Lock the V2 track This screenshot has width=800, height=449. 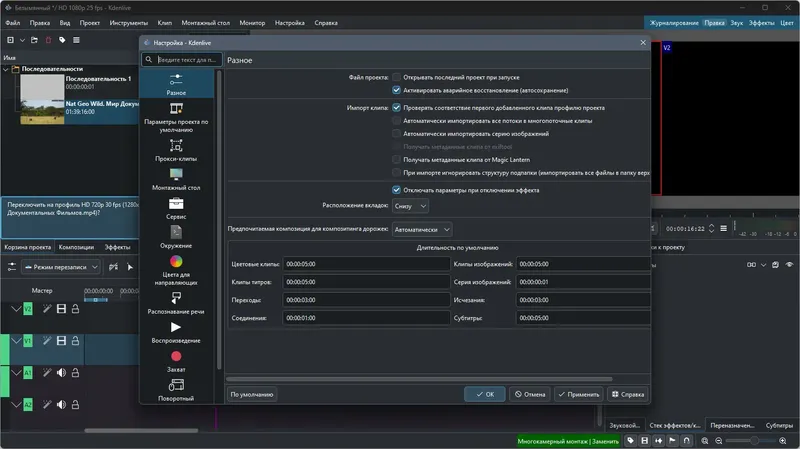click(x=75, y=309)
